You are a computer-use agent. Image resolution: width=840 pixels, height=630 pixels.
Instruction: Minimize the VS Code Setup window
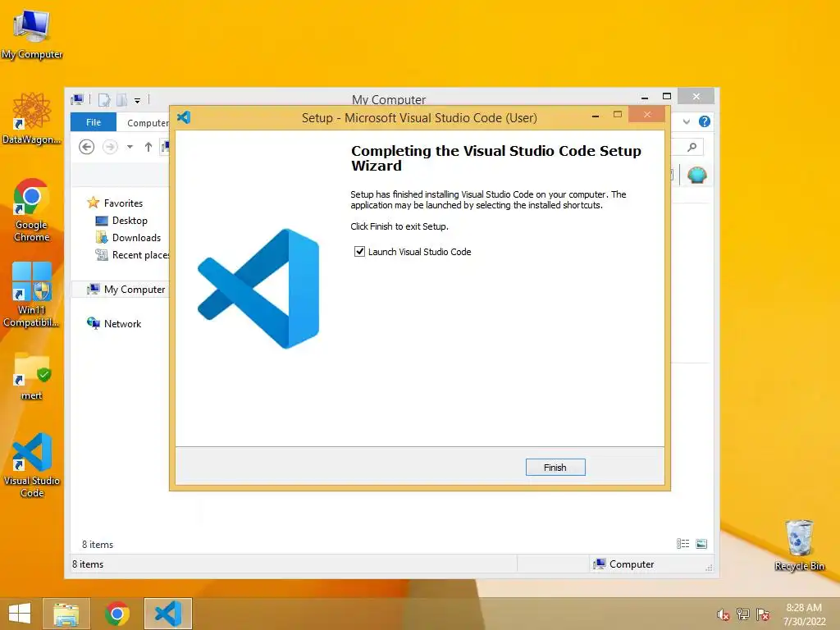[x=596, y=115]
